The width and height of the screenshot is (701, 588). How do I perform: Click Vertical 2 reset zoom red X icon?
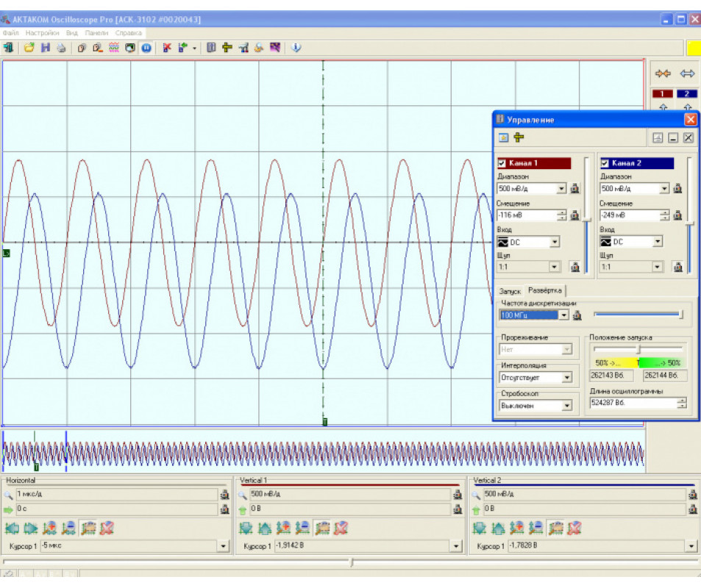pos(574,528)
